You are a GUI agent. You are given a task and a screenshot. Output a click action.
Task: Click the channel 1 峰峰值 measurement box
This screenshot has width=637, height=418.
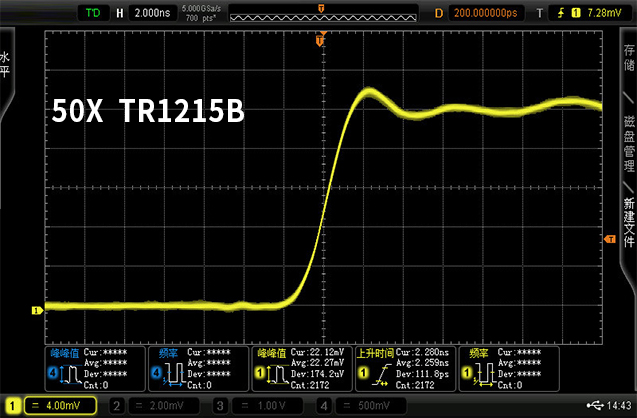tap(302, 369)
